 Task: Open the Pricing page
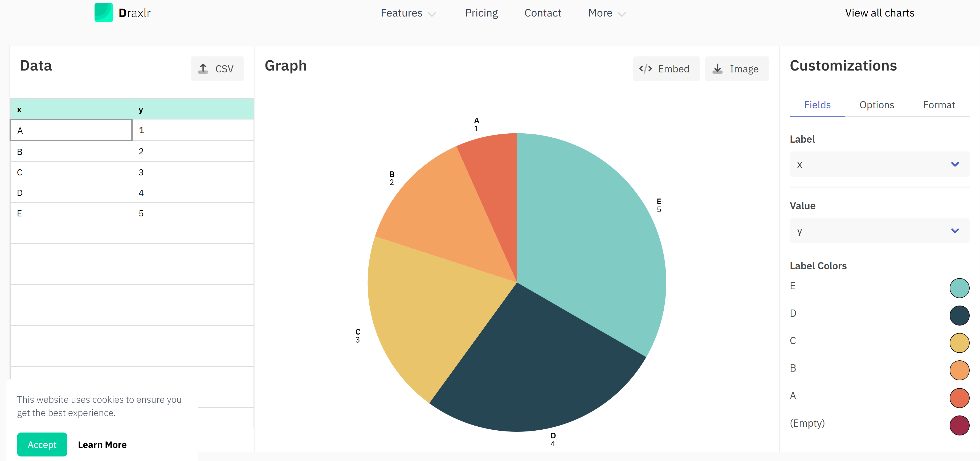(481, 13)
